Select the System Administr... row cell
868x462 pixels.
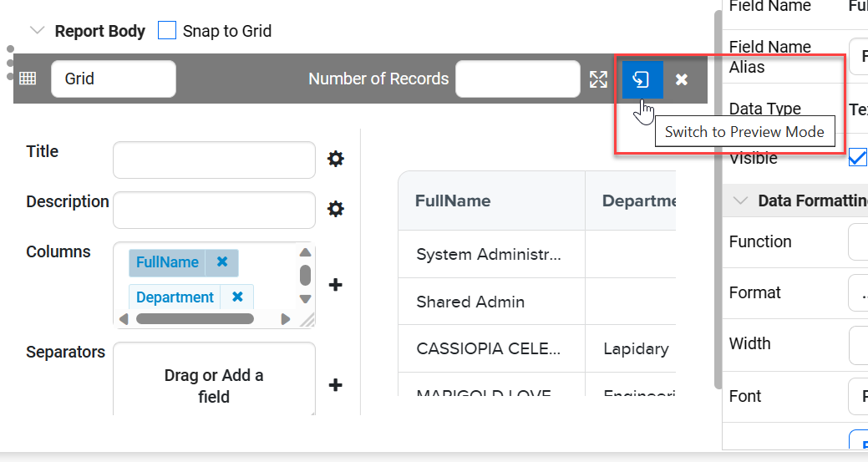pos(491,254)
